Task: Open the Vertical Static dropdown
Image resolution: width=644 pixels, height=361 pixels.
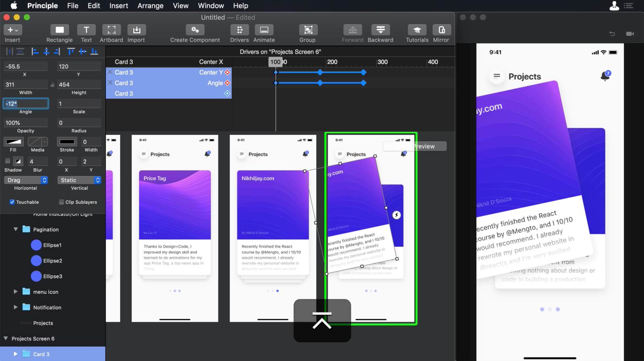Action: click(79, 180)
